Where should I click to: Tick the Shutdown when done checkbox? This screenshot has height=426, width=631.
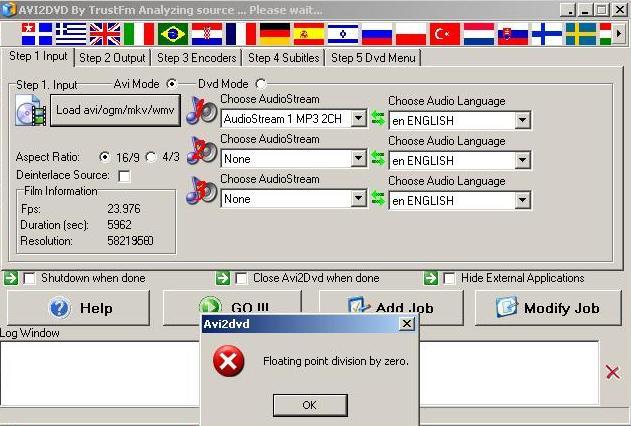point(29,278)
